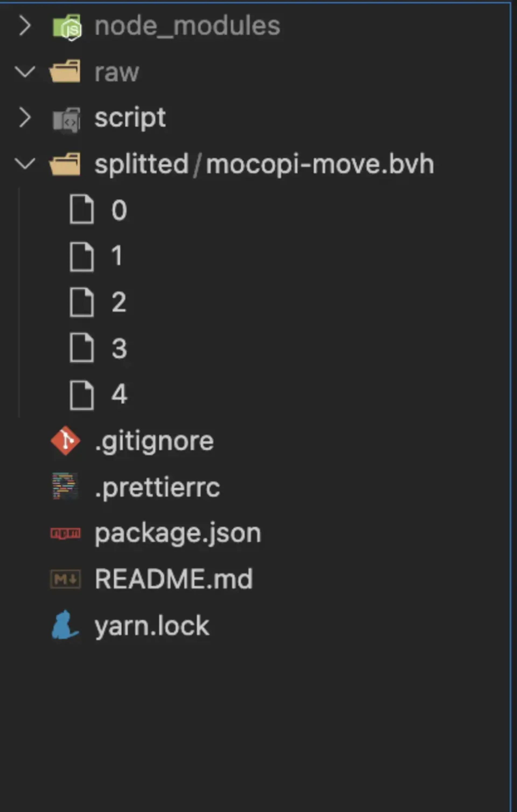
Task: Select file 2 in mocopi-move.bvh folder
Action: pos(119,302)
